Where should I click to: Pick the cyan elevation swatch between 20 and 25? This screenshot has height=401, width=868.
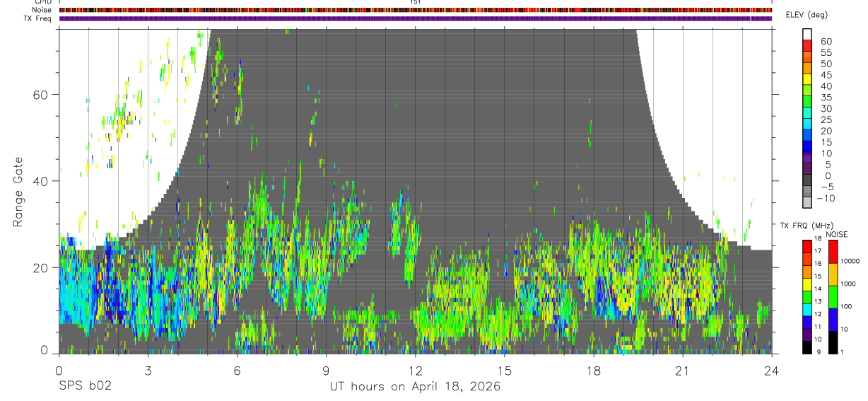coord(807,122)
